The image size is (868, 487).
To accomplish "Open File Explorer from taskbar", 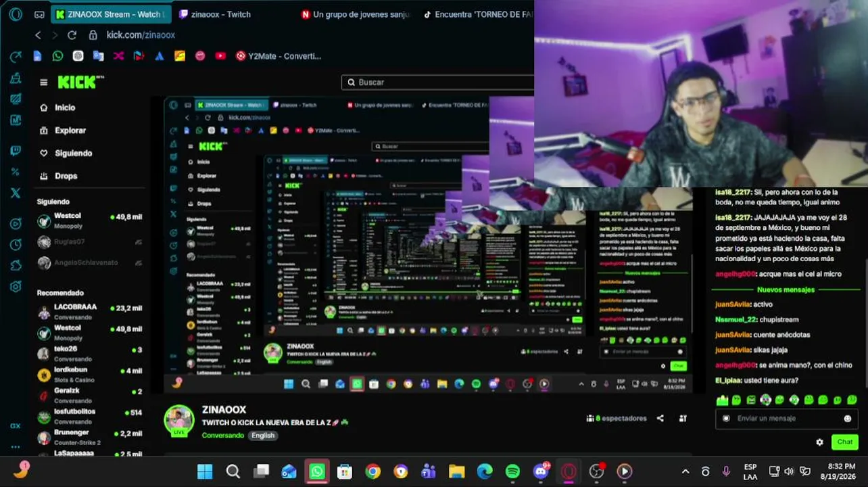I will click(457, 471).
